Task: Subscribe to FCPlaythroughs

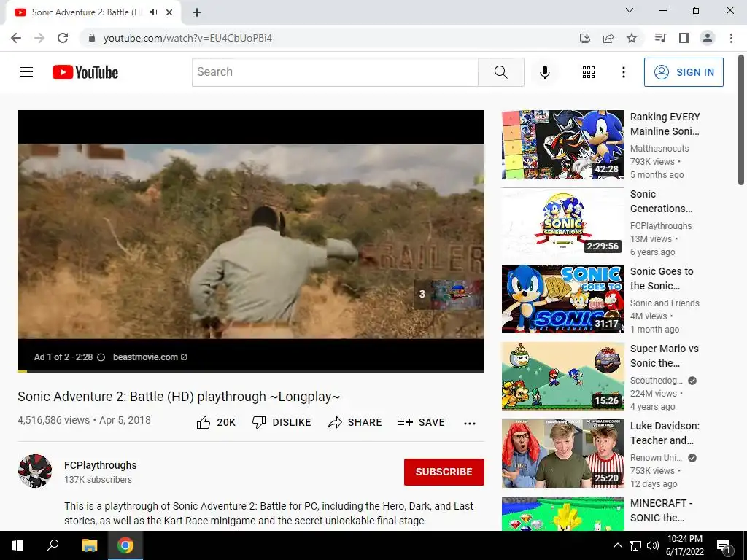Action: point(444,472)
